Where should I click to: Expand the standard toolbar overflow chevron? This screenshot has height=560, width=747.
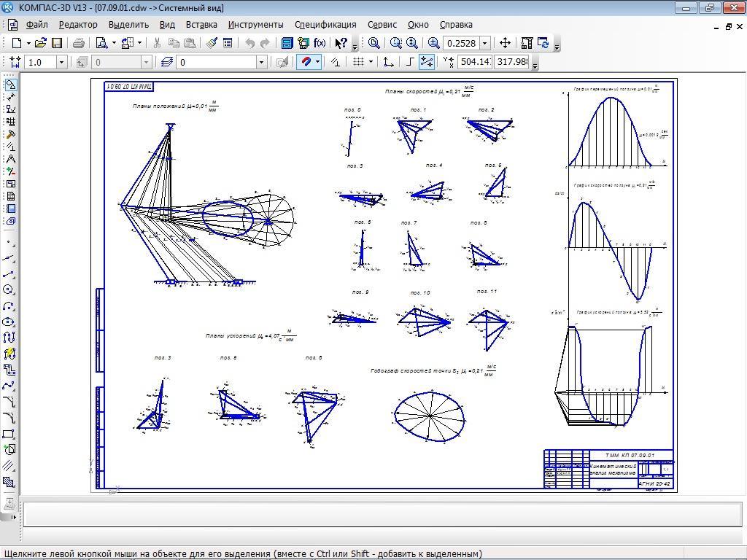355,46
